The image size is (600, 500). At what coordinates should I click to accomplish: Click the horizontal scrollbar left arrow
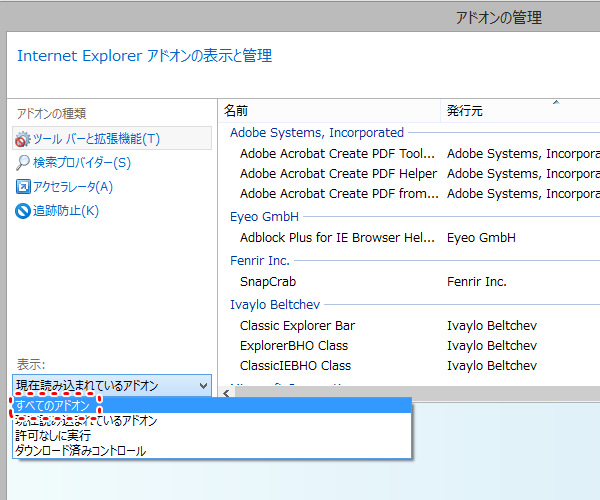[227, 393]
